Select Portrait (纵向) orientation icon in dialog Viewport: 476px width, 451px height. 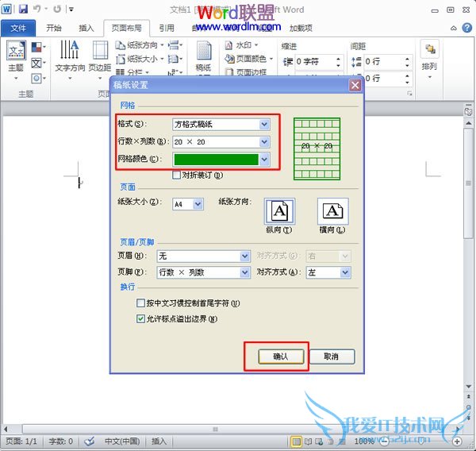279,211
